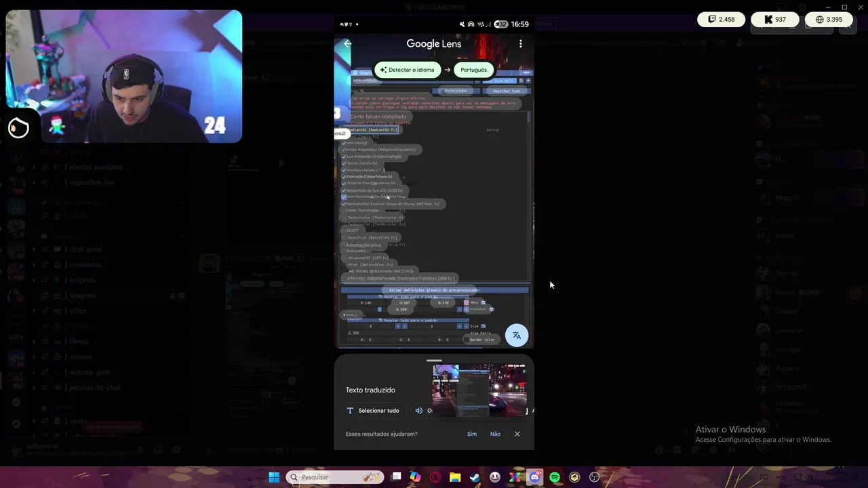Open Windows Start menu
Screen dimensions: 868x488
tap(274, 477)
